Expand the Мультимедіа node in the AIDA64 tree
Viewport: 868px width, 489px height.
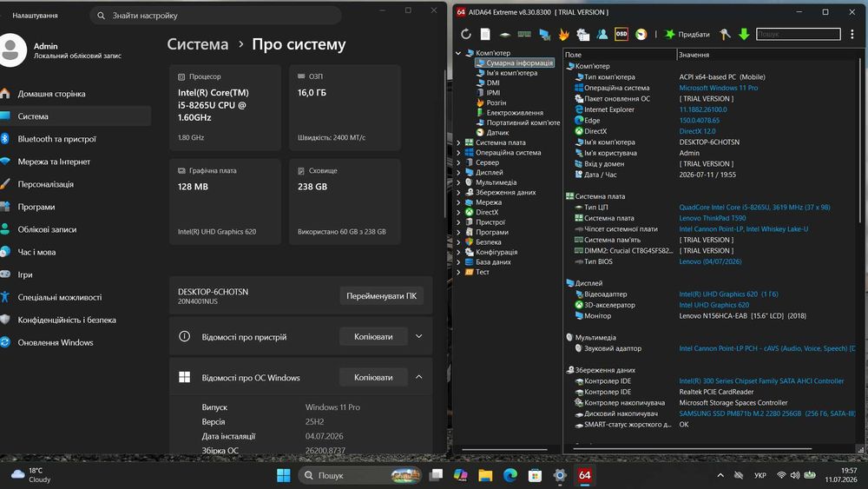pos(458,182)
